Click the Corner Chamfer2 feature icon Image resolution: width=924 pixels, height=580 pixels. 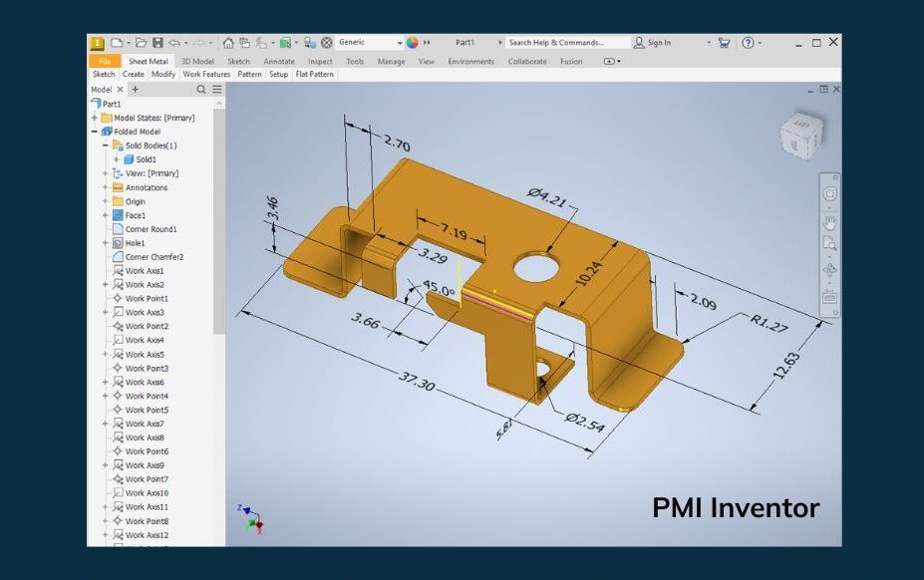(118, 257)
